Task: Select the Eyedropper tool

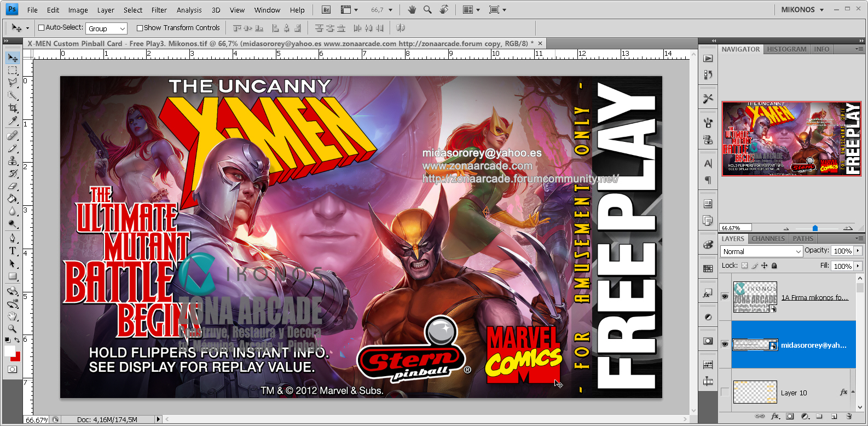Action: tap(13, 120)
